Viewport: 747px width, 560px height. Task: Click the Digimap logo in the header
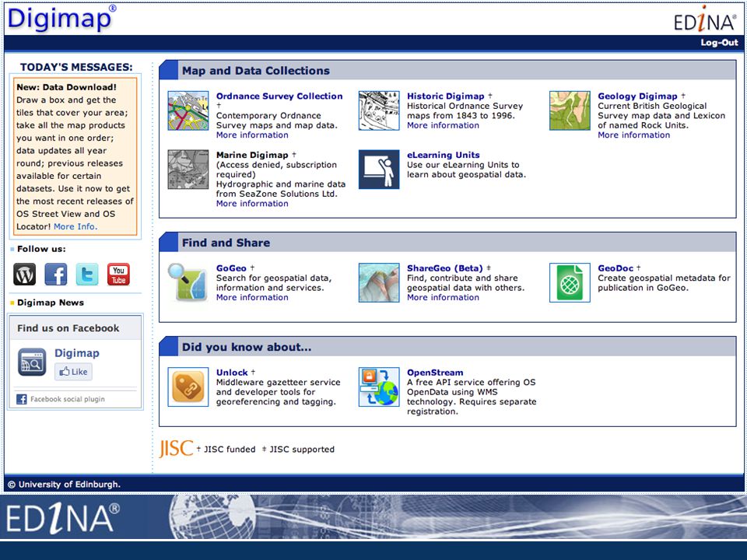[62, 18]
